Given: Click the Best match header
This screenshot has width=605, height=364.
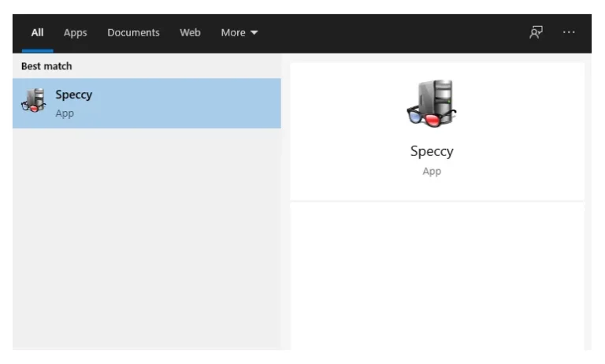Looking at the screenshot, I should click(x=46, y=66).
